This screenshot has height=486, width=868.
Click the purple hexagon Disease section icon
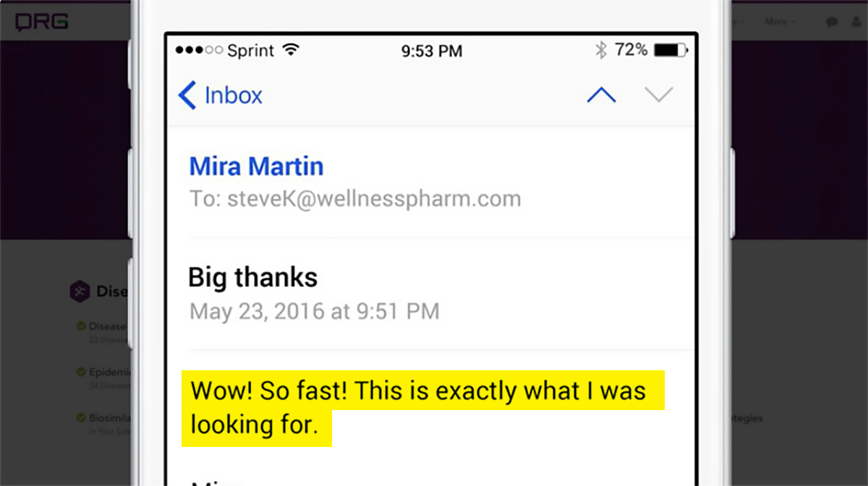(x=79, y=291)
